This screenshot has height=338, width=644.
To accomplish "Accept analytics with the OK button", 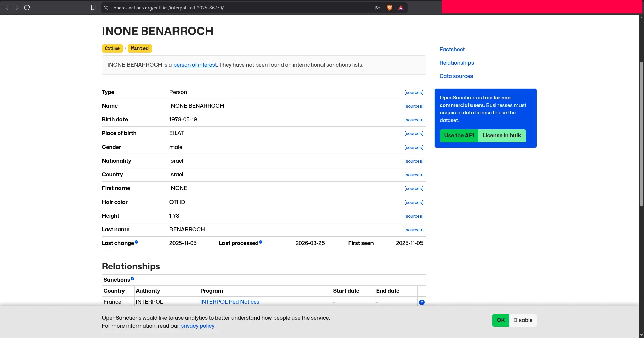I will tap(500, 320).
